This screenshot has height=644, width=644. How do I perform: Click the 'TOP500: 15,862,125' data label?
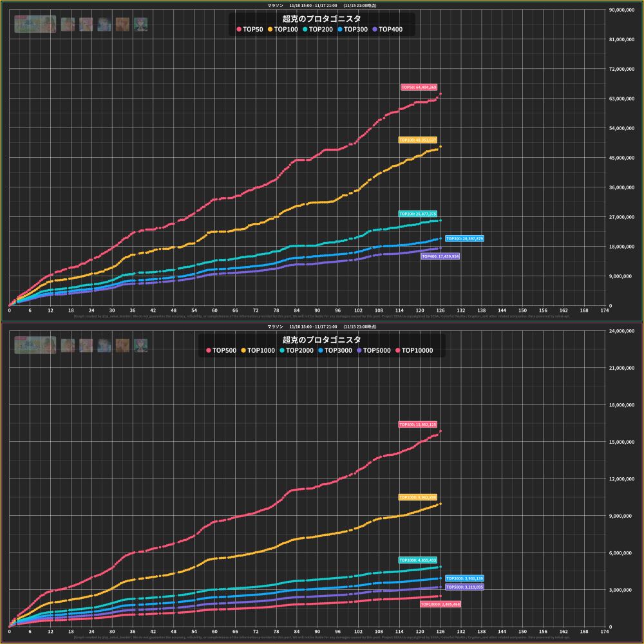point(418,424)
